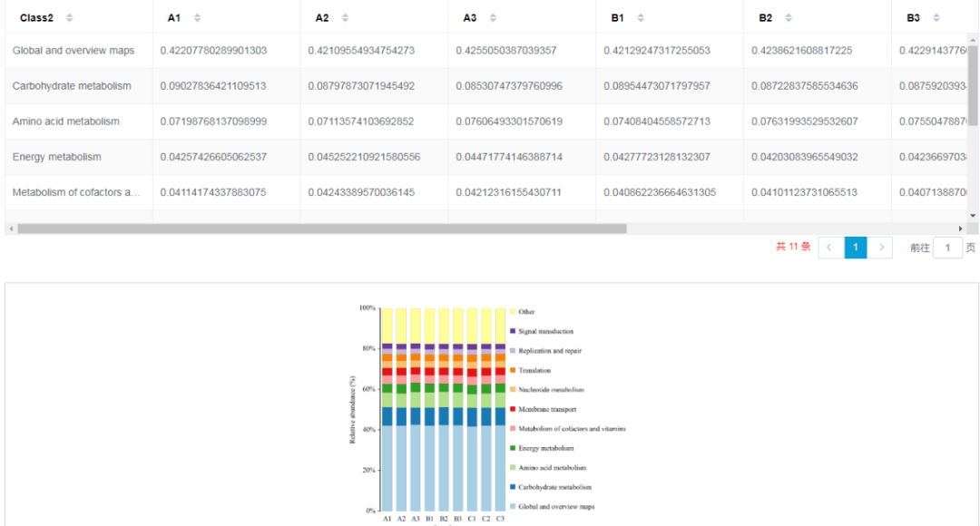
Task: Click the sort icon beside Class2 header
Action: (70, 18)
